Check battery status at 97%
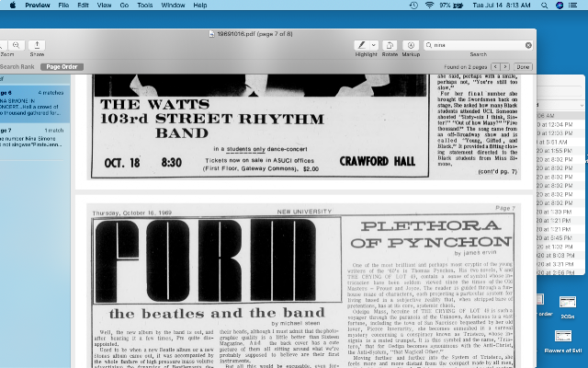Image resolution: width=588 pixels, height=368 pixels. tap(450, 6)
